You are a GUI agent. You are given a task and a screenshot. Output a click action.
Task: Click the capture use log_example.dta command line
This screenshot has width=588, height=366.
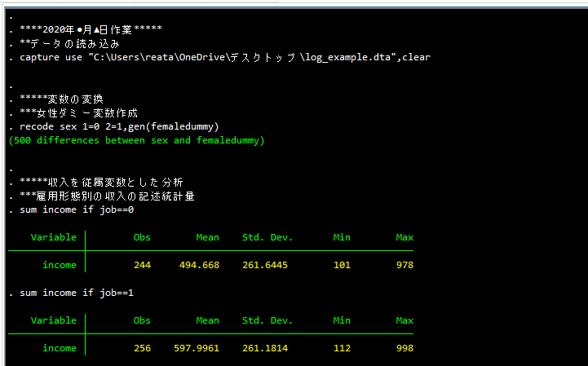pos(225,57)
